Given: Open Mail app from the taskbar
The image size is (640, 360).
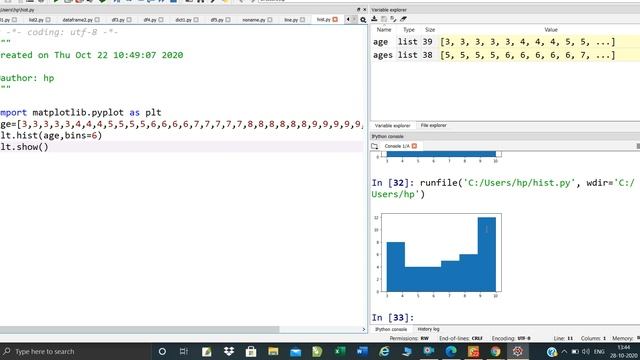Looking at the screenshot, I should (296, 351).
